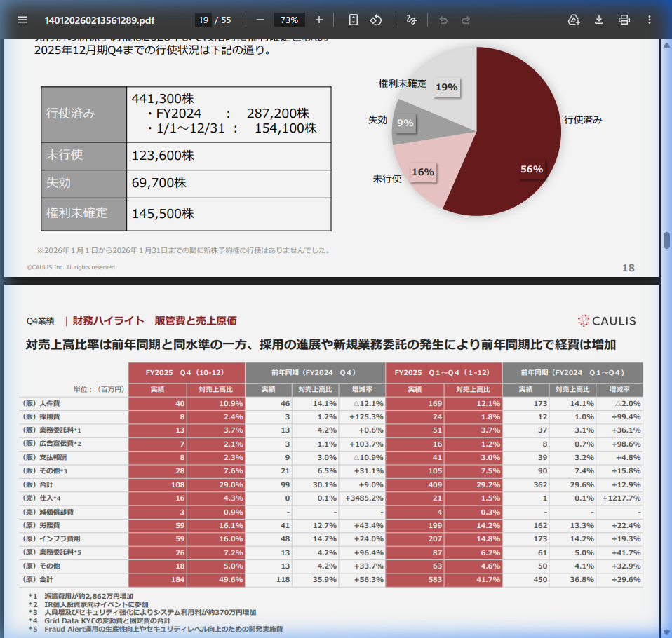Click the scrollbar up arrow
The image size is (672, 638).
666,44
